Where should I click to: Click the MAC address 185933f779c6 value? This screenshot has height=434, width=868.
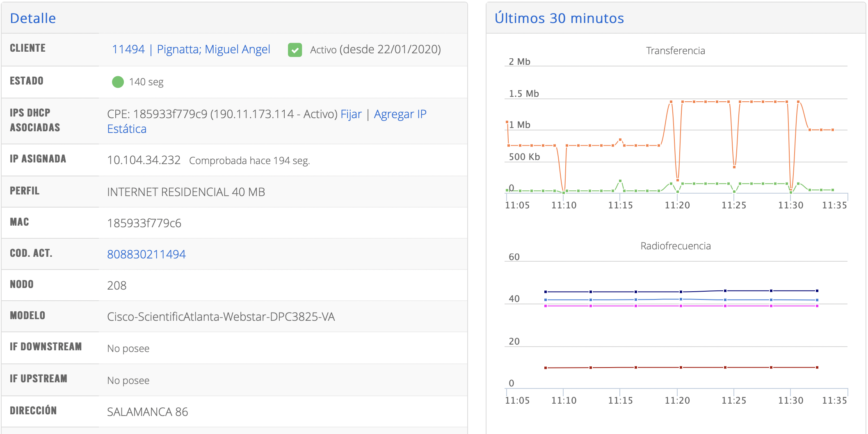[x=144, y=223]
